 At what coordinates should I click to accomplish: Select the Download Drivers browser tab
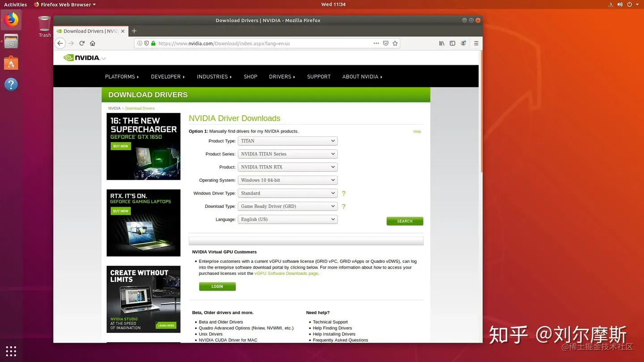coord(91,31)
